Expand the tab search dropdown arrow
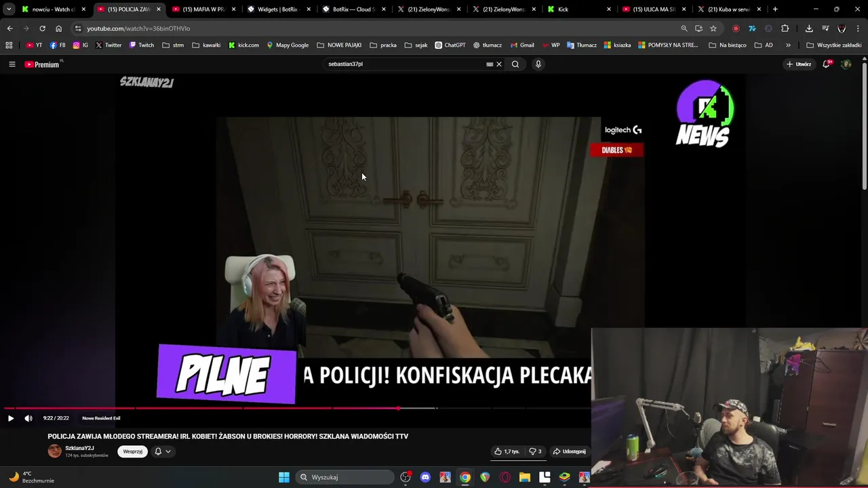Viewport: 868px width, 488px height. point(9,9)
